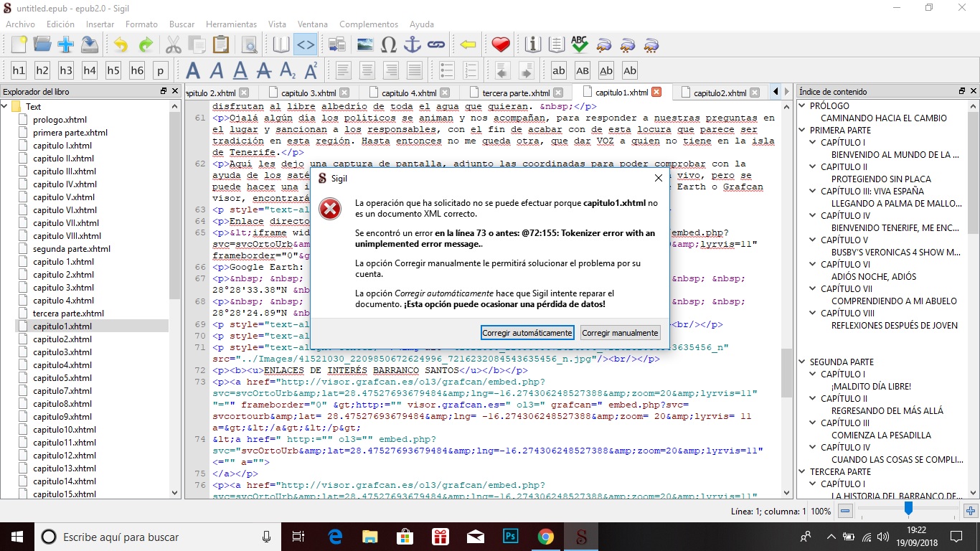Insert an image file using the picture icon
Viewport: 980px width, 551px height.
364,44
